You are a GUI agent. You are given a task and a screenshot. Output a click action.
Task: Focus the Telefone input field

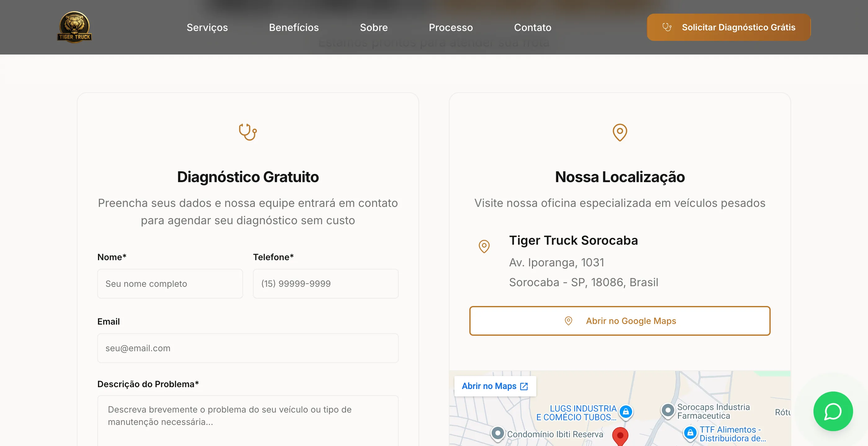click(x=326, y=284)
